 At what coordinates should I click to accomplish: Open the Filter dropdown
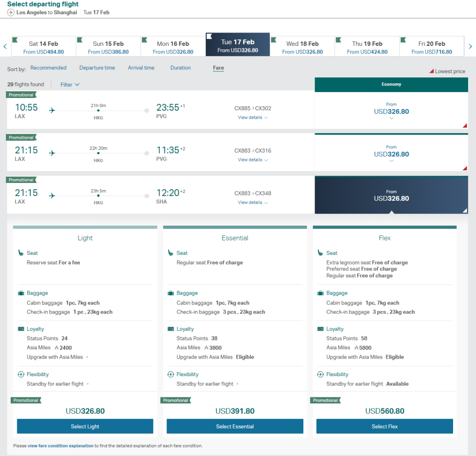pos(70,85)
